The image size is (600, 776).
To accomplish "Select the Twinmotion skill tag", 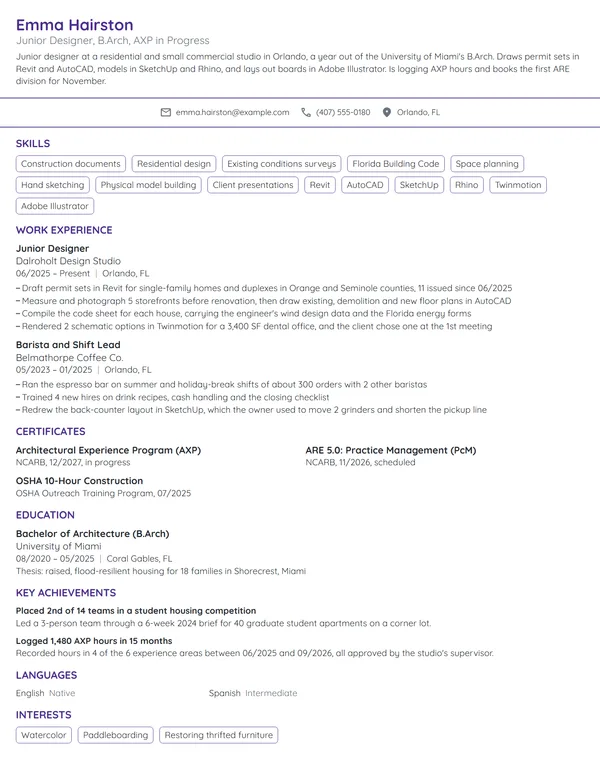I will [518, 185].
